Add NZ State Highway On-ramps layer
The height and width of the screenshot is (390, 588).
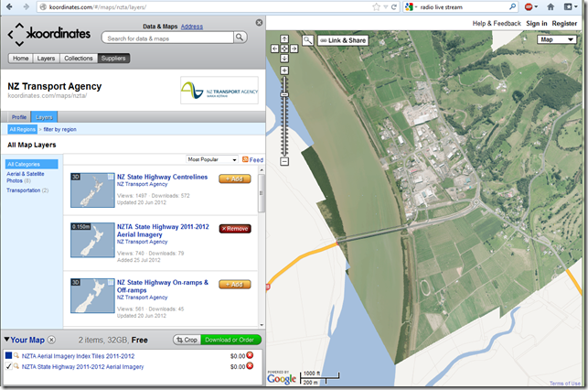tap(235, 285)
